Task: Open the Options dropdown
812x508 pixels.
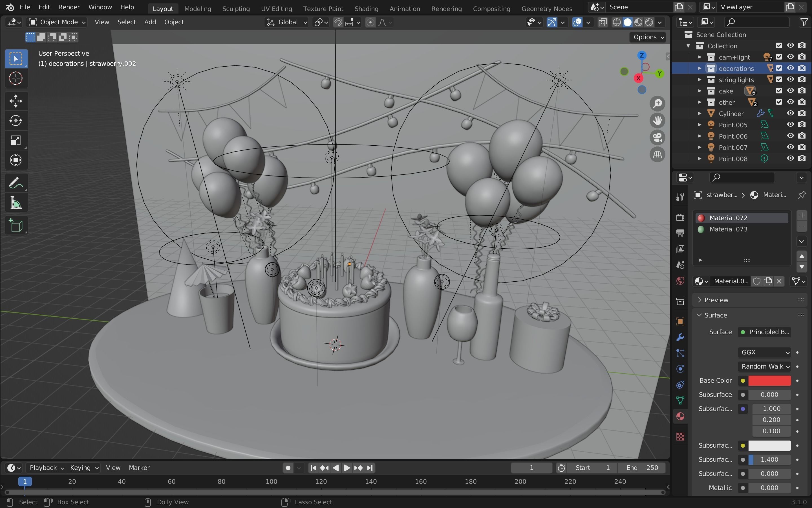Action: (648, 37)
